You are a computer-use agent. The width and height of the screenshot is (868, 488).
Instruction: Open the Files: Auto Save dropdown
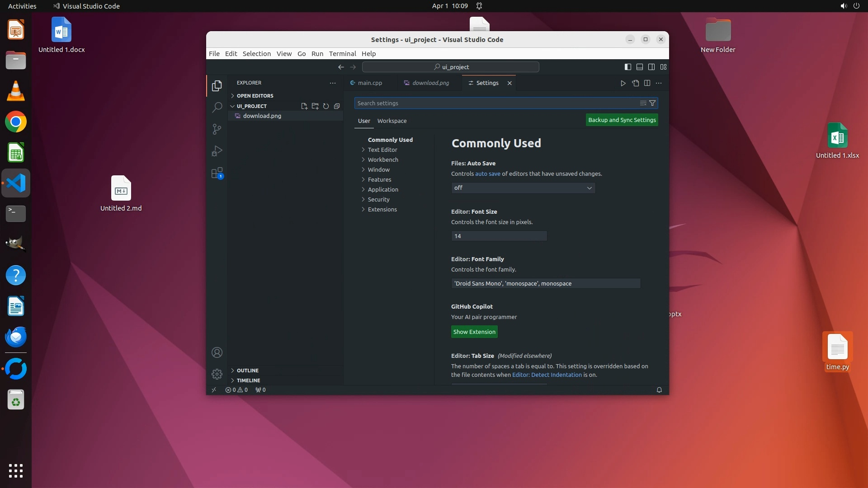click(x=523, y=188)
